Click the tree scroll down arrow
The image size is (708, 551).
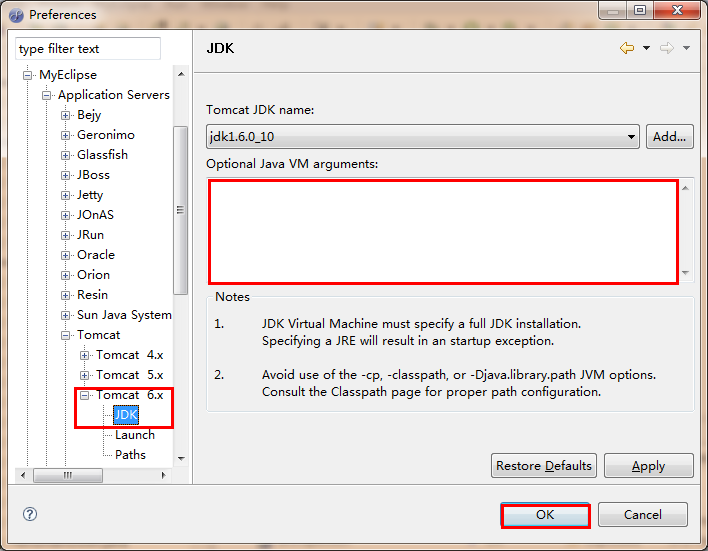point(181,458)
